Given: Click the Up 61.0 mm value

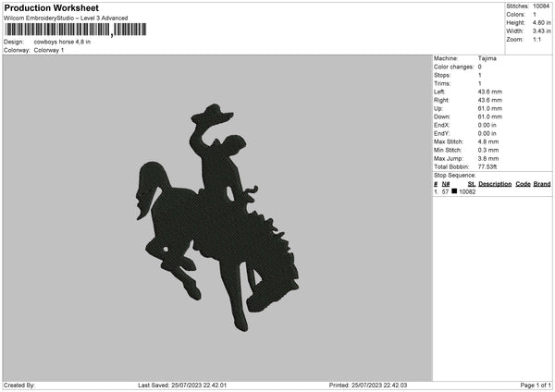Looking at the screenshot, I should coord(490,108).
